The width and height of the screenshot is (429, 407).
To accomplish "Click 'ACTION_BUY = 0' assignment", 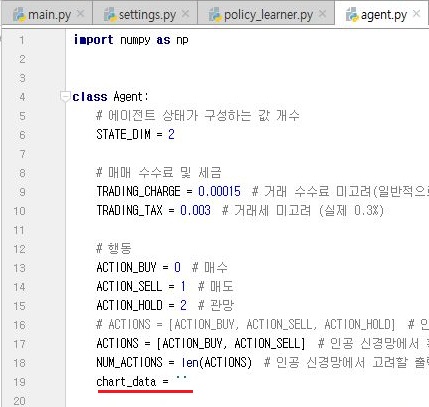I will click(x=138, y=267).
